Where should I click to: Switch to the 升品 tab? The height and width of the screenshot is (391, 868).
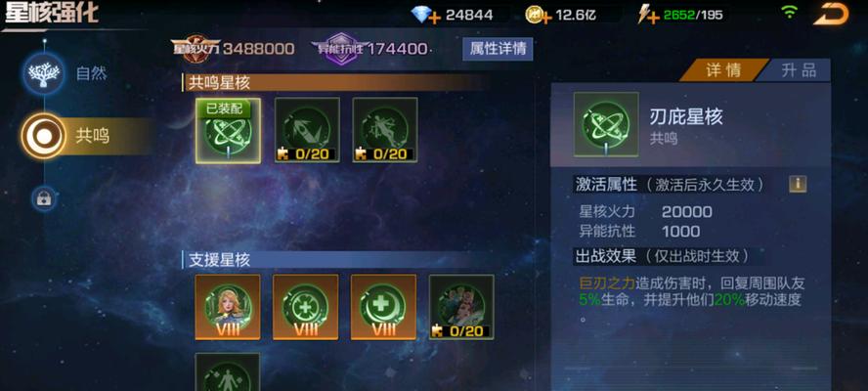[798, 70]
